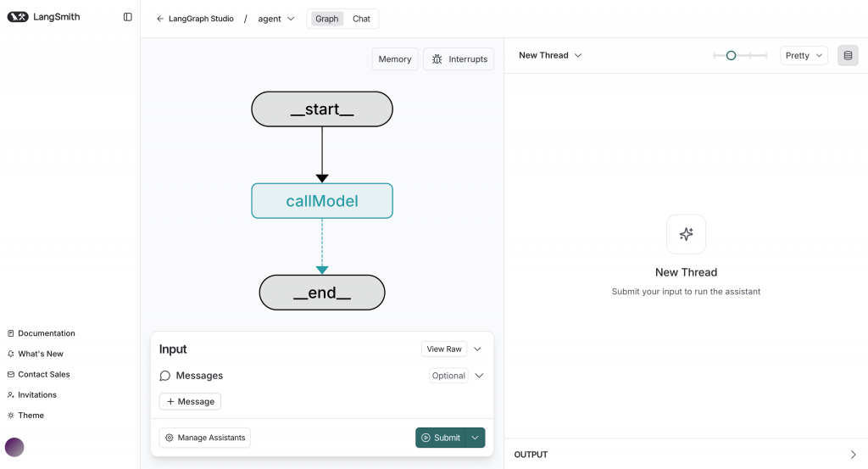This screenshot has height=469, width=868.
Task: Collapse the sidebar panel icon
Action: (x=128, y=17)
